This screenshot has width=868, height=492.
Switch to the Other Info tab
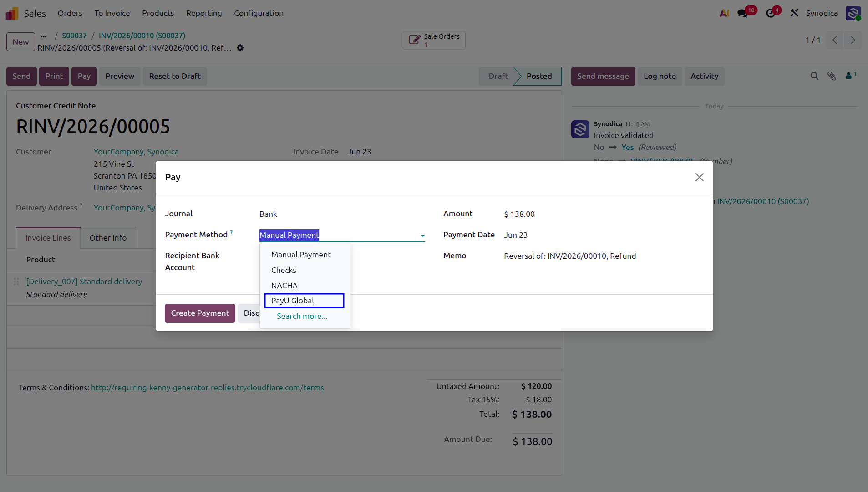click(108, 238)
